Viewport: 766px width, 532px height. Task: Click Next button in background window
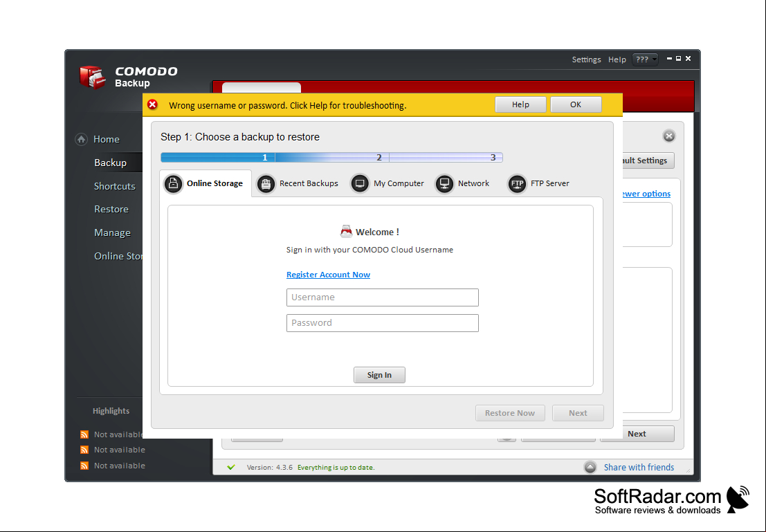pyautogui.click(x=637, y=434)
